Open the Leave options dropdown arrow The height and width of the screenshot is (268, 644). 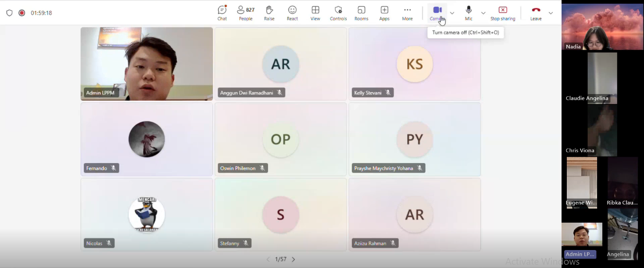(x=550, y=13)
